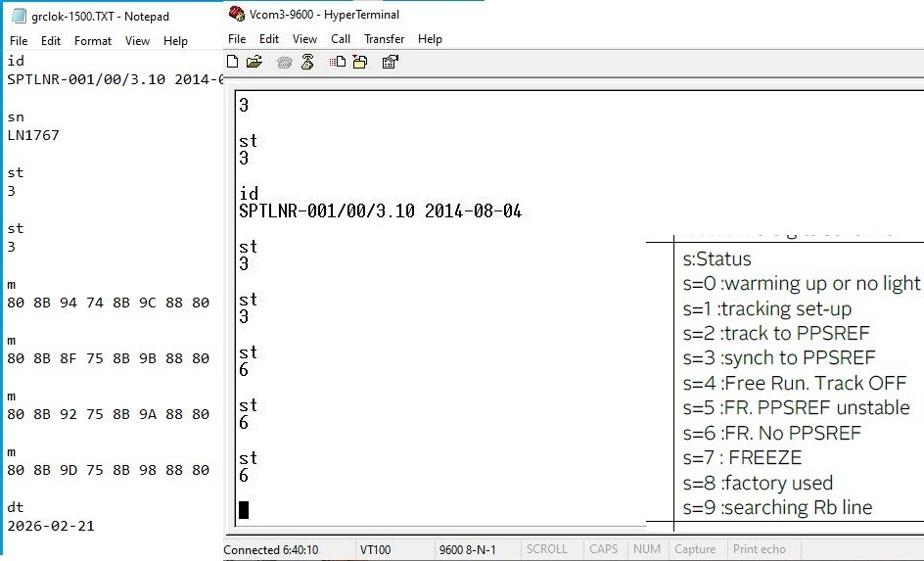Viewport: 924px width, 561px height.
Task: Open the Edit menu in HyperTerminal
Action: tap(269, 39)
